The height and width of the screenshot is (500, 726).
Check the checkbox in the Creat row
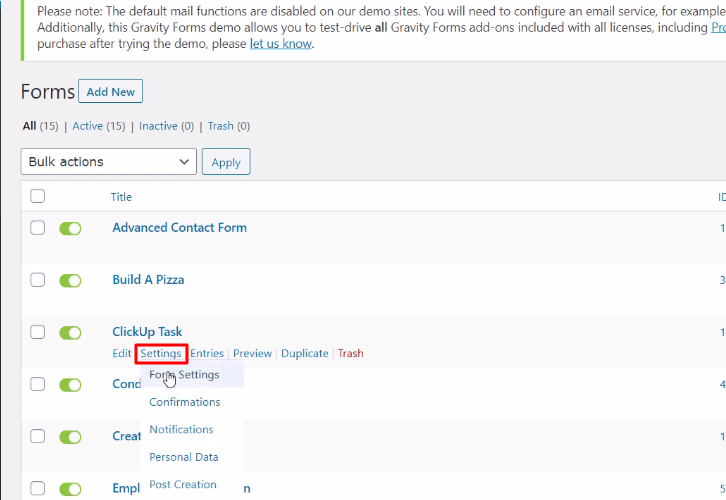pyautogui.click(x=38, y=436)
